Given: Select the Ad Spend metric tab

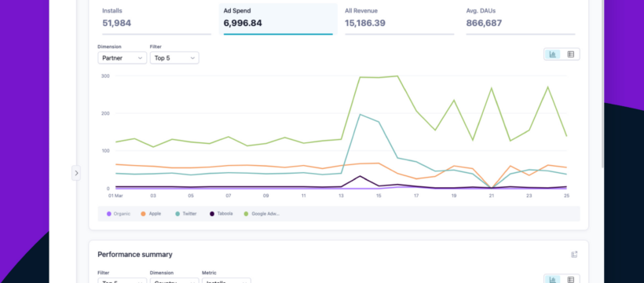Looking at the screenshot, I should point(278,19).
